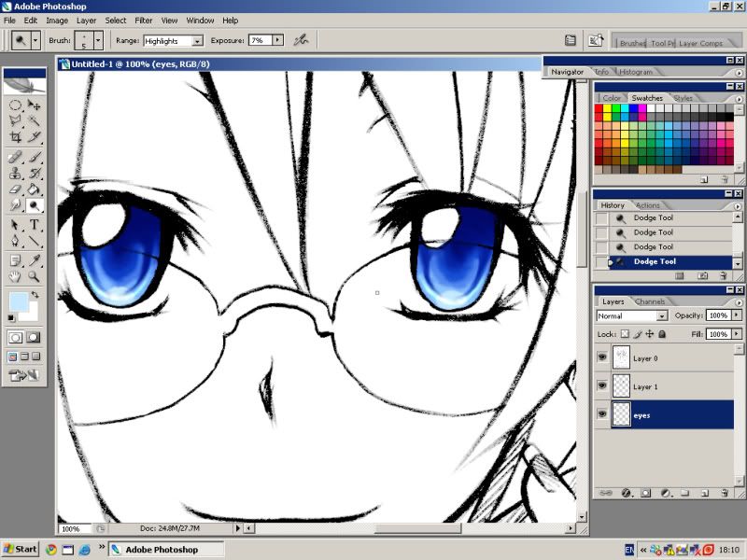
Task: Open the Image menu
Action: point(57,21)
